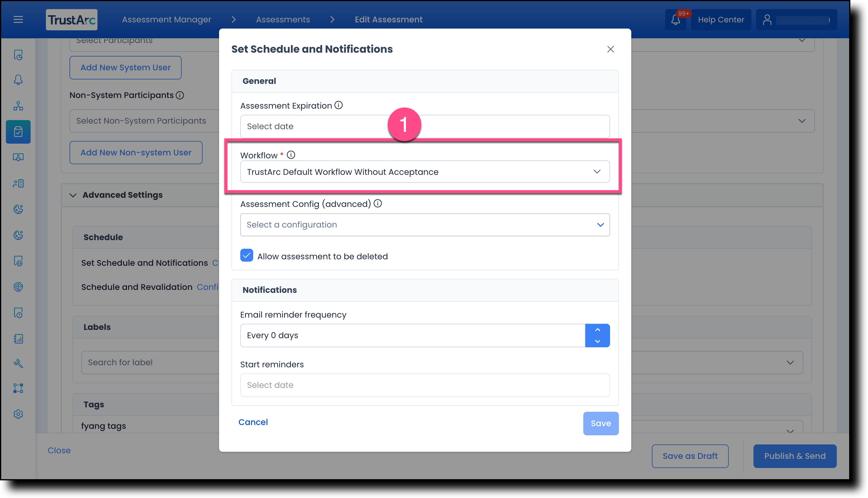Open the document-gear sidebar icon
868x498 pixels.
click(x=18, y=261)
